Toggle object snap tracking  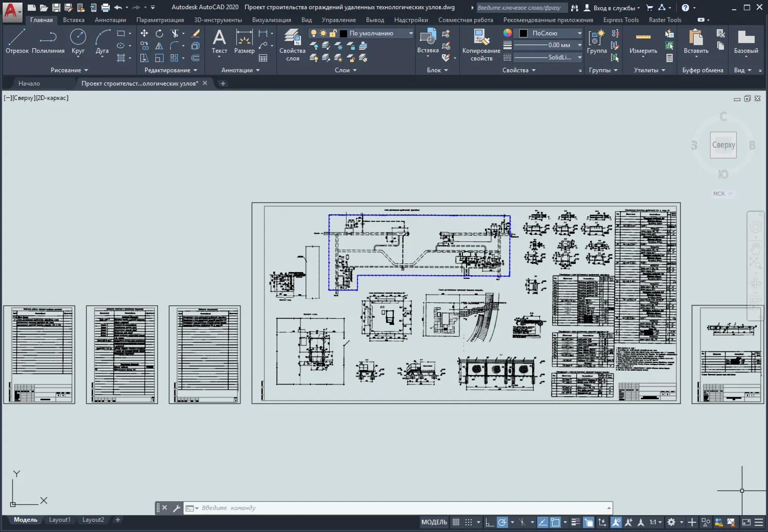pos(542,522)
